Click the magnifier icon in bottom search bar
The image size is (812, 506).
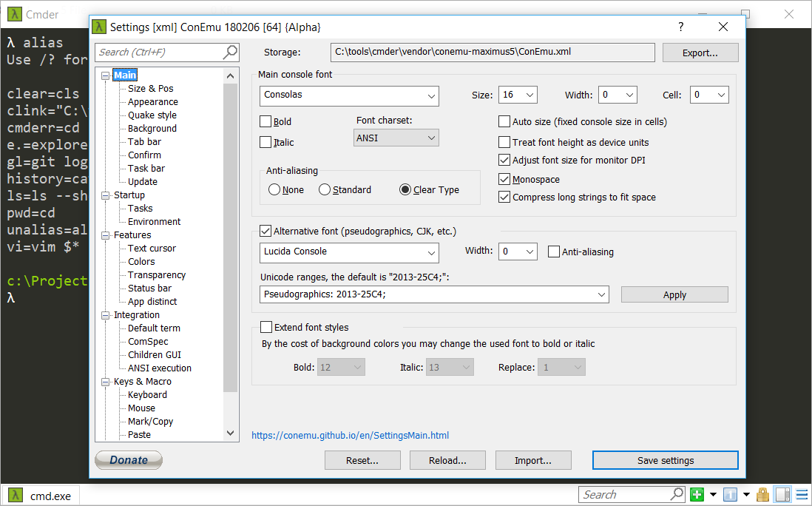[x=677, y=494]
